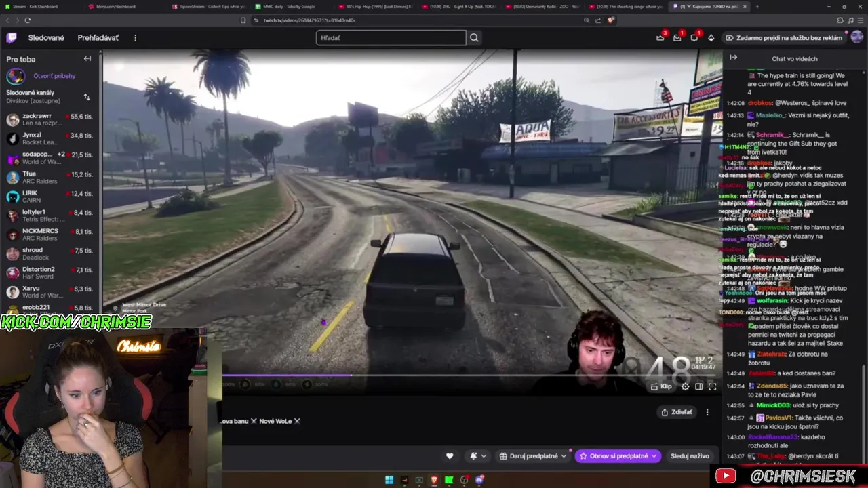Viewport: 868px width, 488px height.
Task: Collapse the Pre teba sidebar
Action: [87, 59]
